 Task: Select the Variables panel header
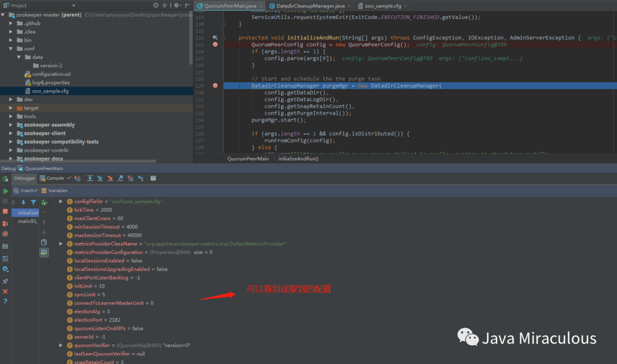[x=54, y=191]
